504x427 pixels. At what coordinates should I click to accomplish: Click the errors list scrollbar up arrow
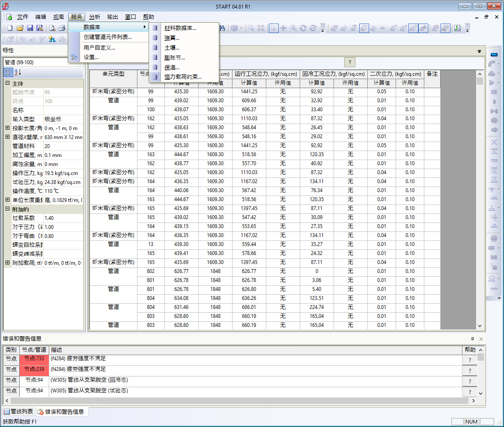480,350
